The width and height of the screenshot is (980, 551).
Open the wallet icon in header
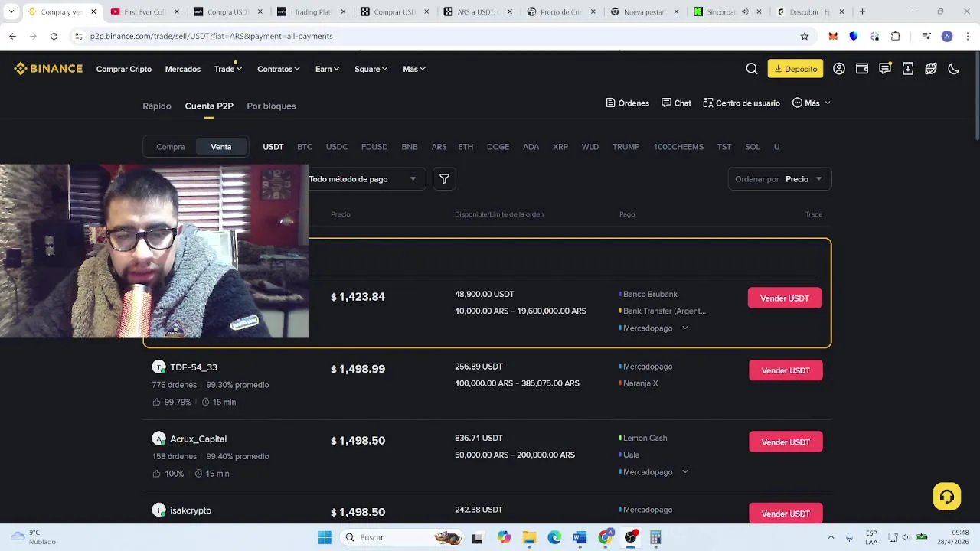(862, 69)
